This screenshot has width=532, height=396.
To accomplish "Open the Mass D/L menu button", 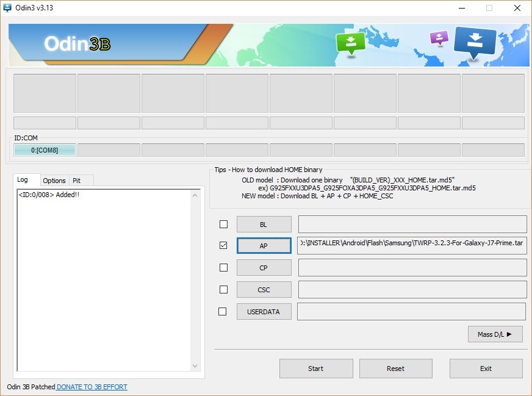I will pyautogui.click(x=495, y=334).
